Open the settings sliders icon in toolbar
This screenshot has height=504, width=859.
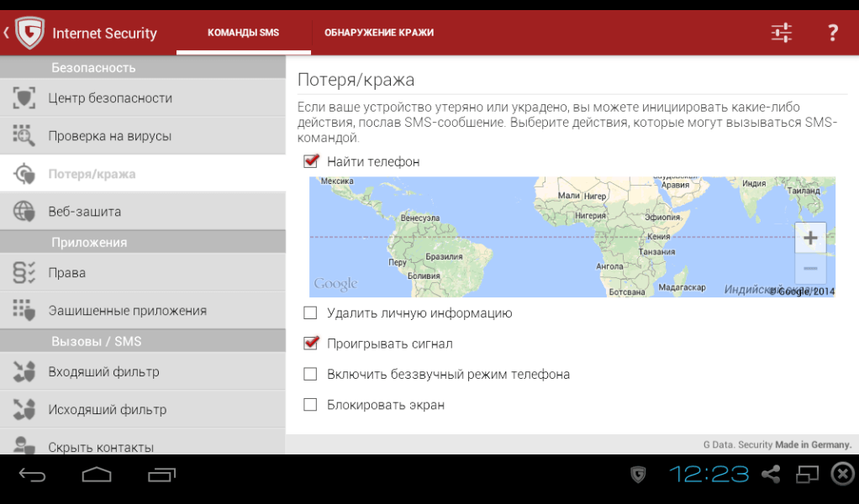(x=780, y=32)
